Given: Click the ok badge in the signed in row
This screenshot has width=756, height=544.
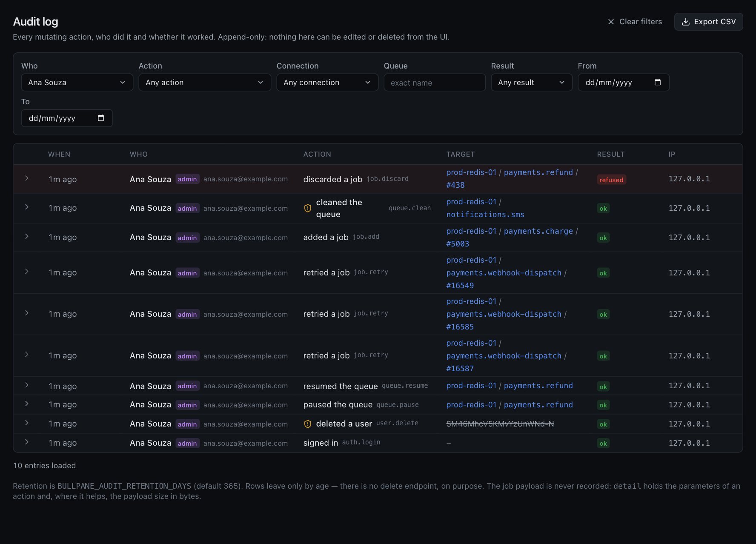Looking at the screenshot, I should click(603, 443).
